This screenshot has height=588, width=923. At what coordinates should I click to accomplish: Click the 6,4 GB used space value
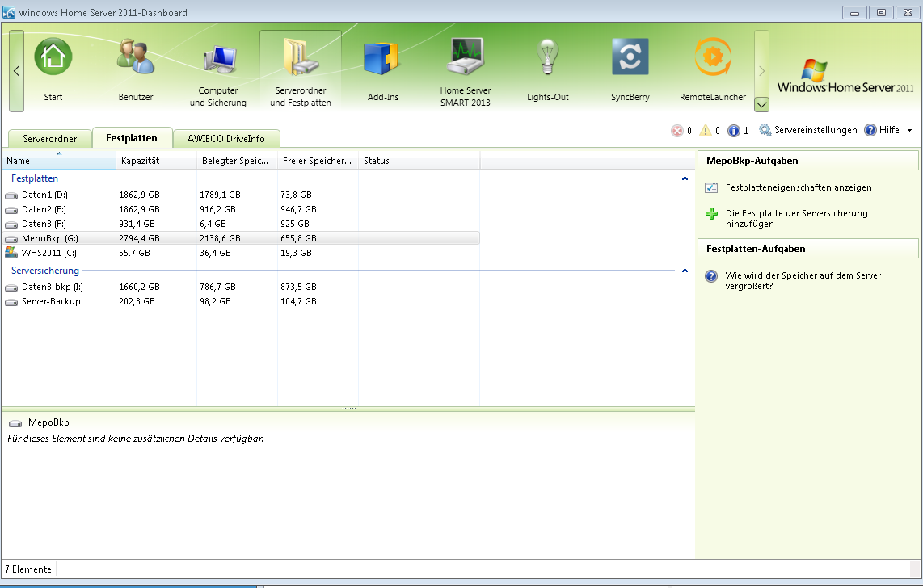point(213,224)
